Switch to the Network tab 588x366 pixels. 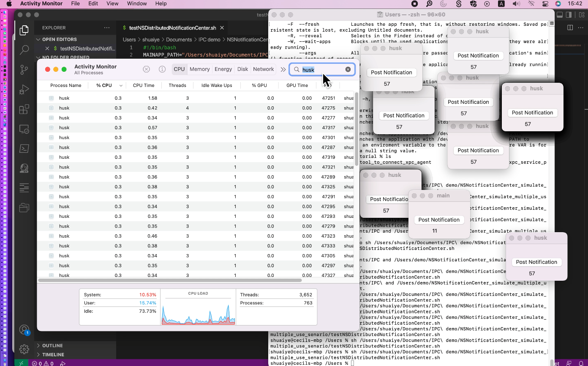pyautogui.click(x=263, y=69)
